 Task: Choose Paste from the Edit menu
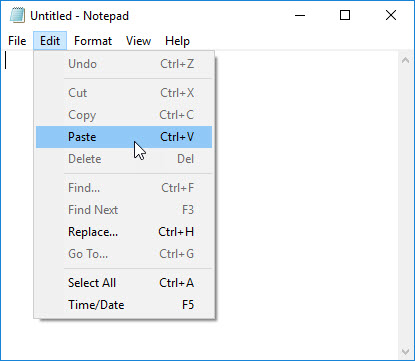(124, 137)
